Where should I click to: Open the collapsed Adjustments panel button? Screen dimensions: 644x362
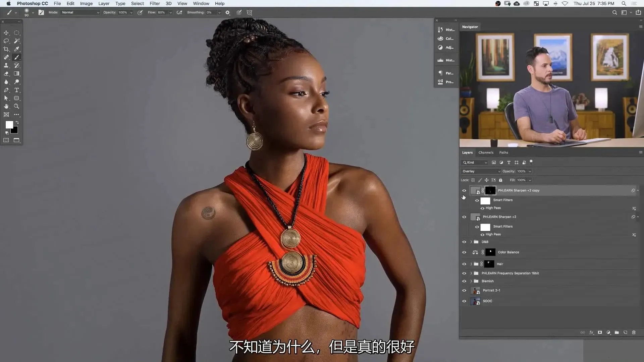[x=446, y=47]
